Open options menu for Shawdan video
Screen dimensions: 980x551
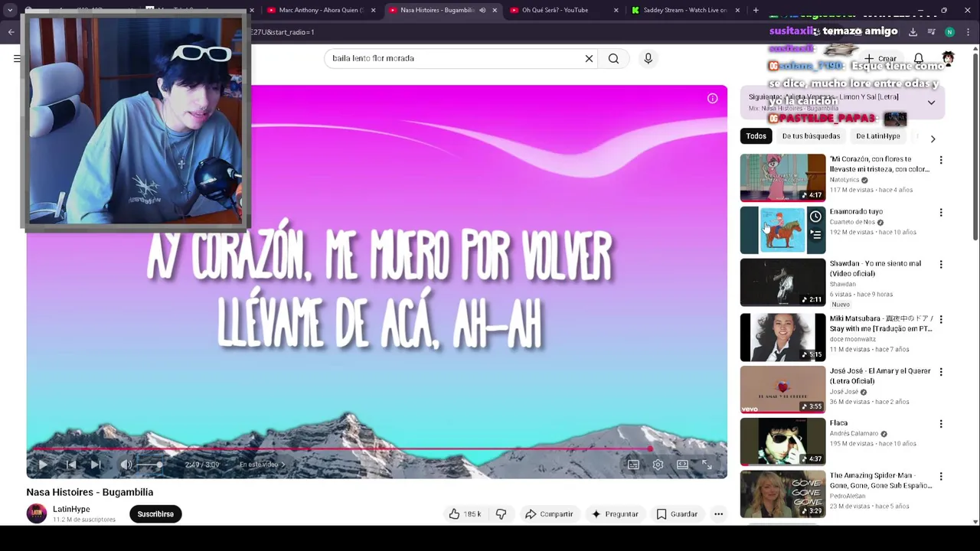point(941,264)
